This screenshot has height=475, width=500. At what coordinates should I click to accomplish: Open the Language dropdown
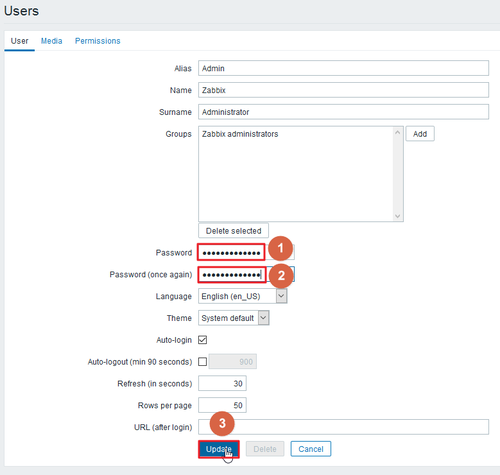pos(243,296)
